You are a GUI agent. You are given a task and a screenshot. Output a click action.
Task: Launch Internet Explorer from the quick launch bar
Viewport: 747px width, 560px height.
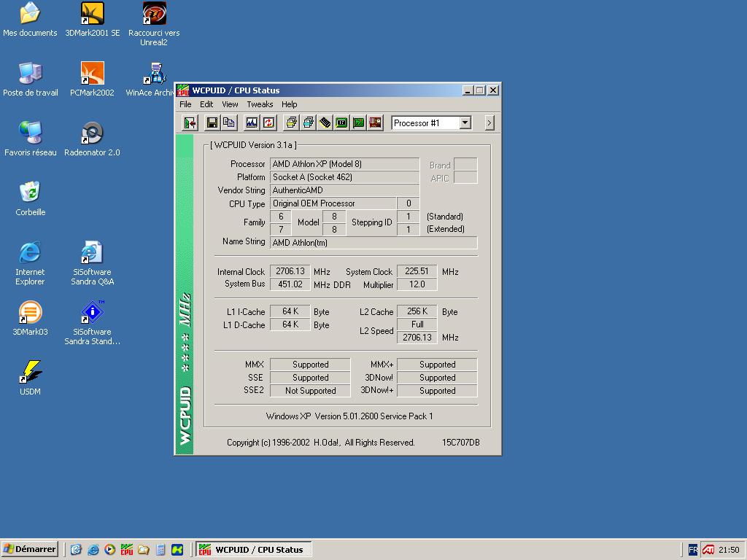[93, 550]
